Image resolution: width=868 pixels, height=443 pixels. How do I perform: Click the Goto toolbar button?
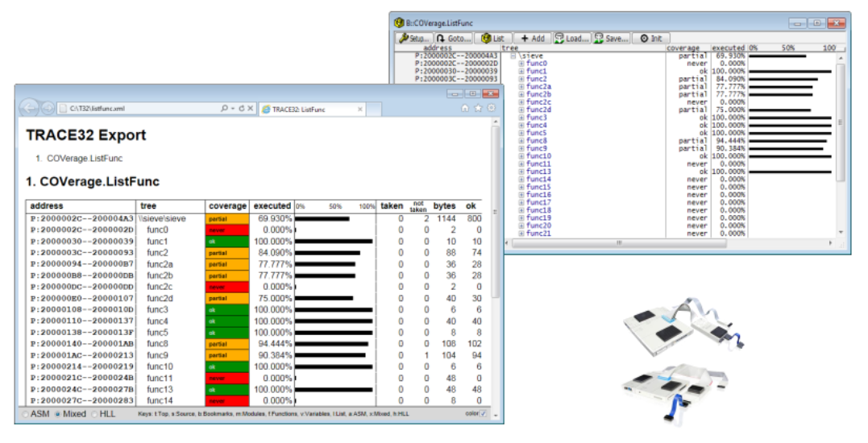pyautogui.click(x=454, y=38)
